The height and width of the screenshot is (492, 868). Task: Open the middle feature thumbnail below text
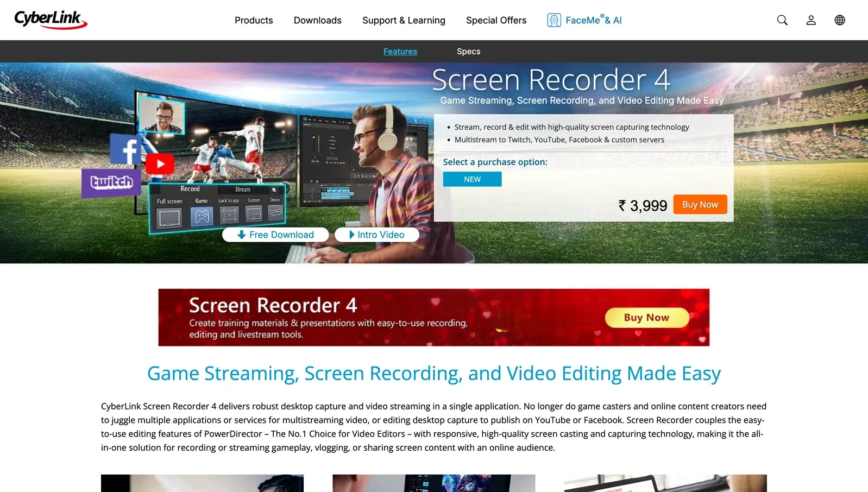[434, 483]
